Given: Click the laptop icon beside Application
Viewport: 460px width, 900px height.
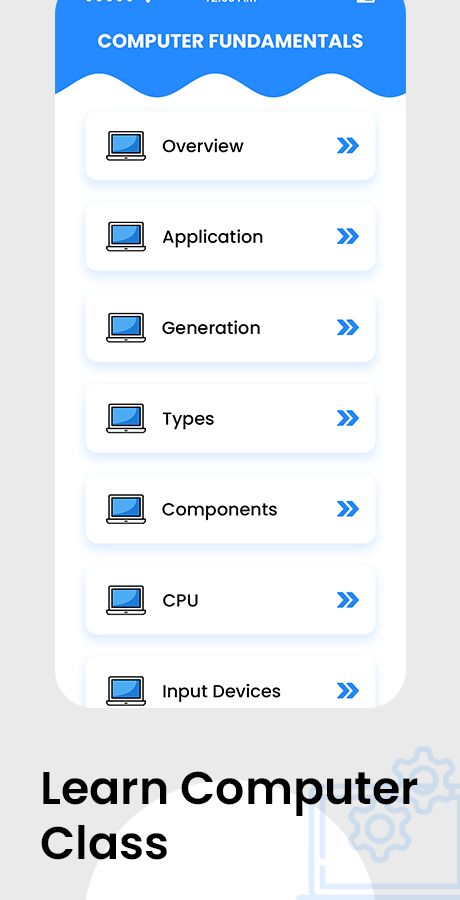Looking at the screenshot, I should point(126,236).
